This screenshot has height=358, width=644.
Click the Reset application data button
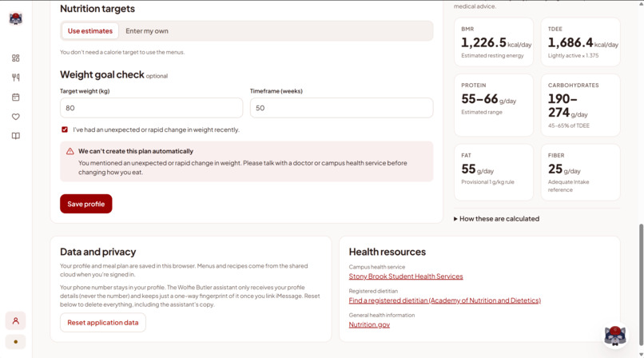(x=103, y=322)
